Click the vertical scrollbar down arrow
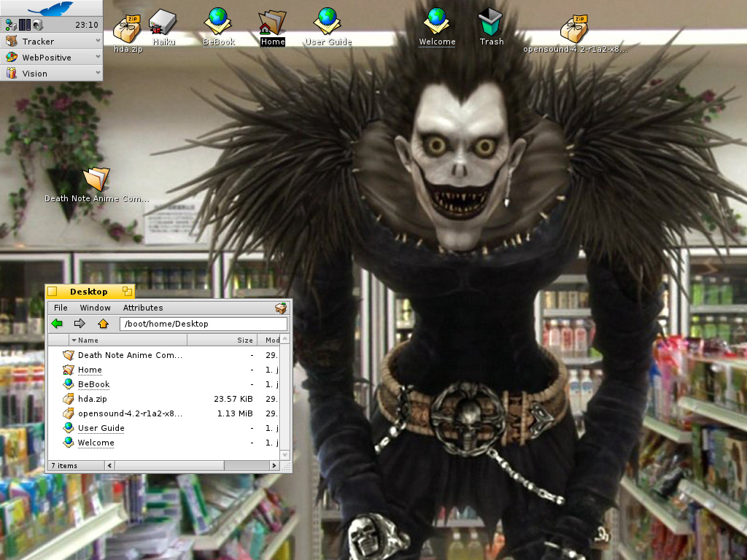The image size is (747, 560). point(285,455)
